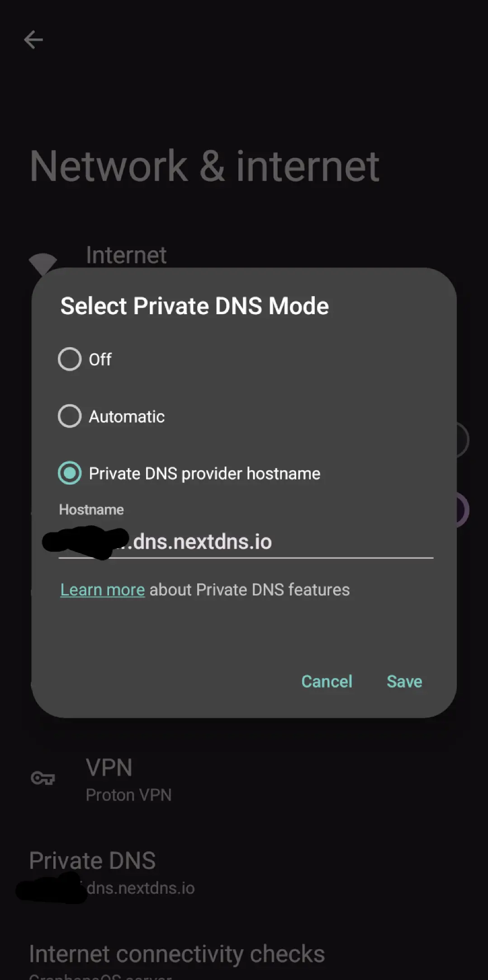
Task: Select the Off radio button
Action: [x=70, y=359]
